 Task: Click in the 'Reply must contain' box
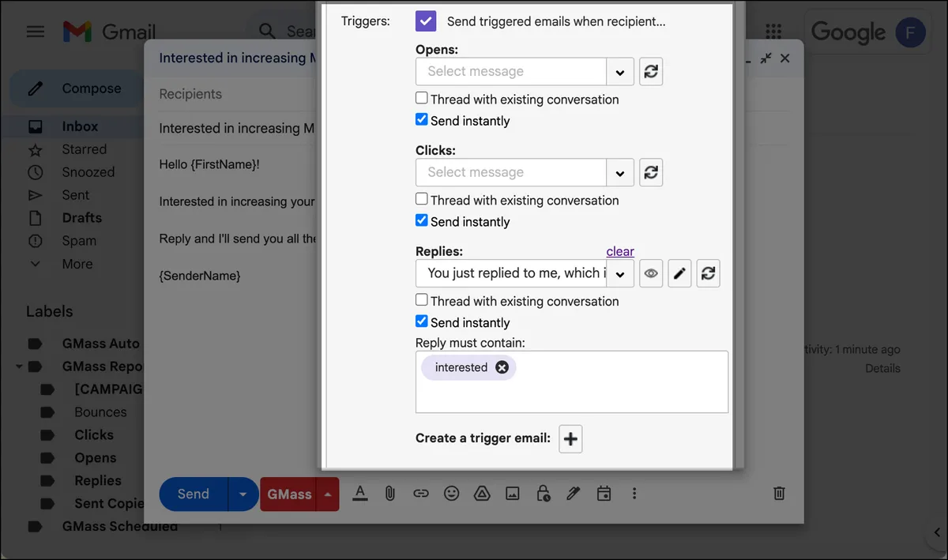572,382
